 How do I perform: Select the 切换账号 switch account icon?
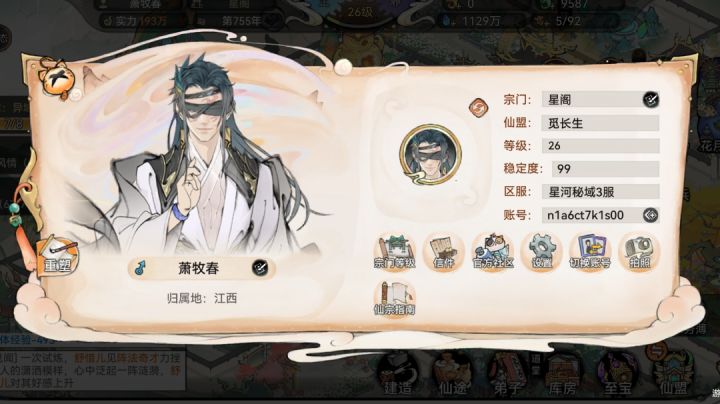[x=591, y=251]
